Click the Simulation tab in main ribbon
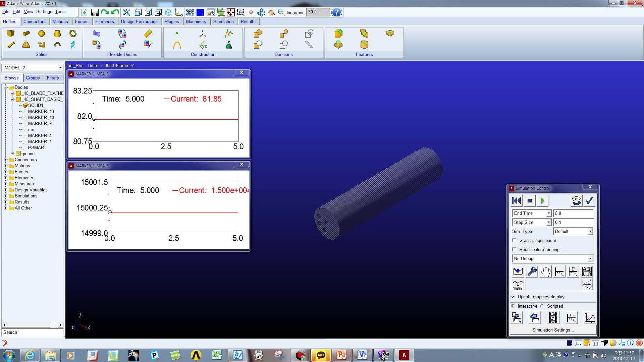 [223, 21]
